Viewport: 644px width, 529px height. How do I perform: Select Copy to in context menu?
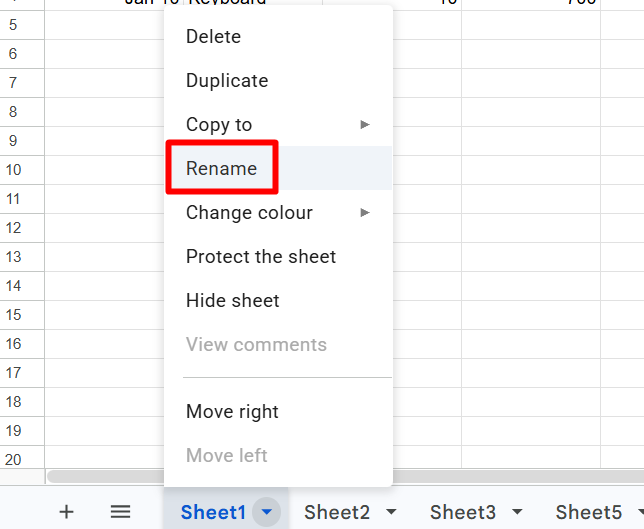pos(278,124)
